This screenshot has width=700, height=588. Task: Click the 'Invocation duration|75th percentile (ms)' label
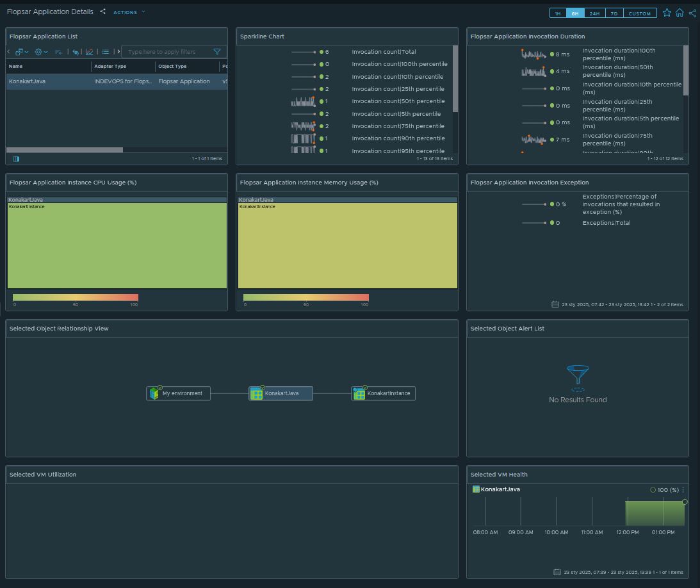(x=617, y=139)
